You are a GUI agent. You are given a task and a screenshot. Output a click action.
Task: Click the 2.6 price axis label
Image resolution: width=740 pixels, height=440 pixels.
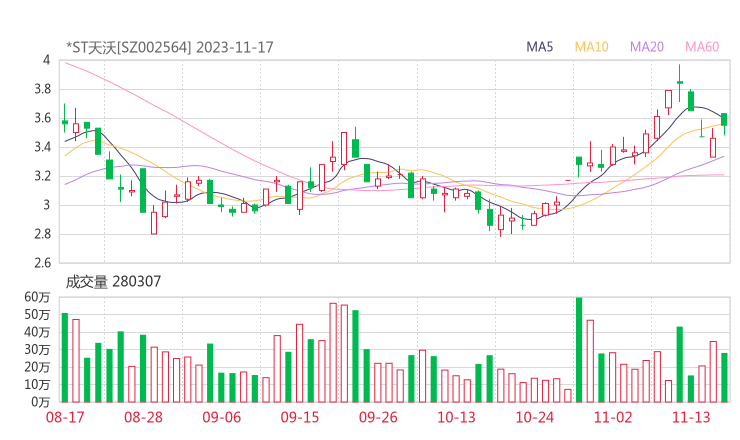point(42,263)
